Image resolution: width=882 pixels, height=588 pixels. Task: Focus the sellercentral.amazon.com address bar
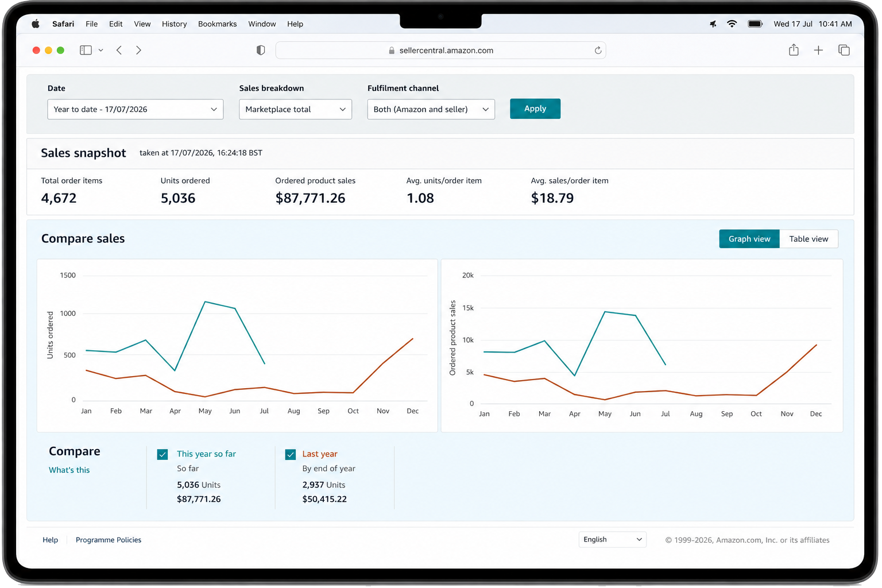coord(440,51)
